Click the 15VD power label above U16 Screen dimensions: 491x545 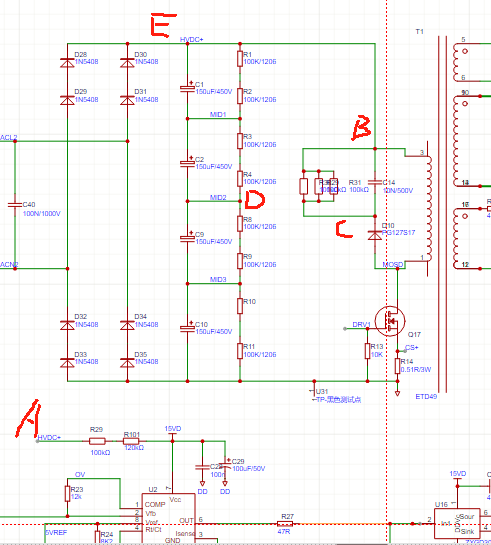click(x=458, y=474)
